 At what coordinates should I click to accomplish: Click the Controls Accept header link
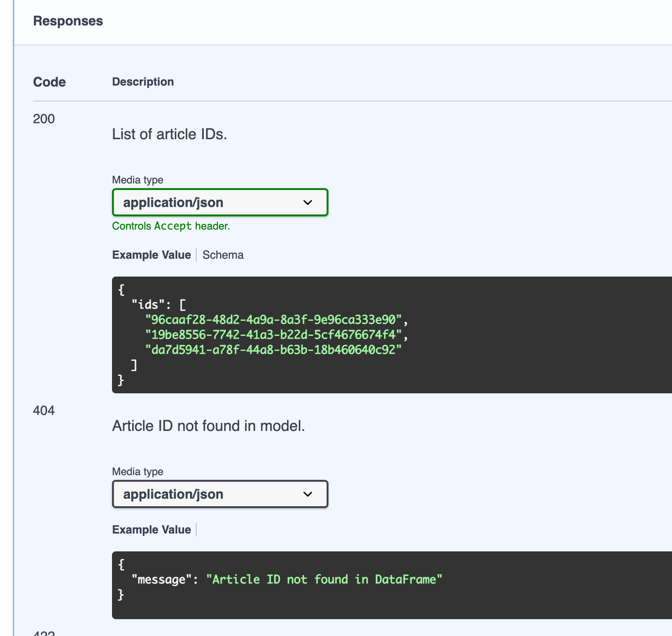coord(171,226)
